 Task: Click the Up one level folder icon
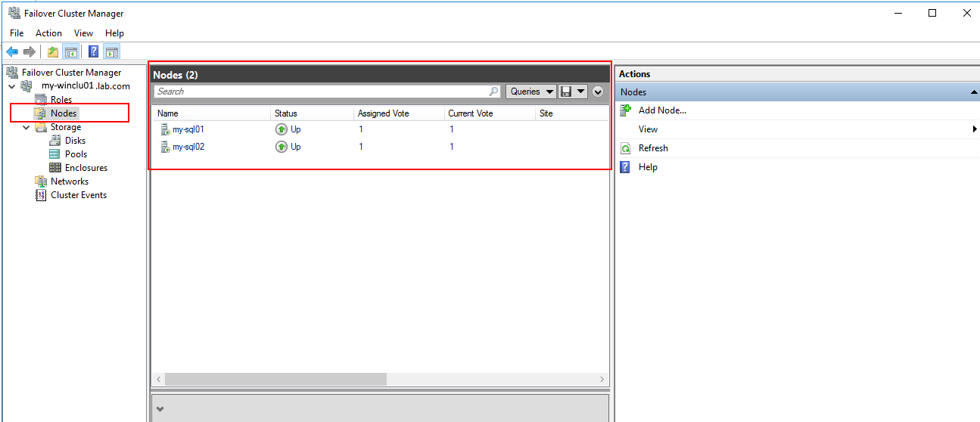tap(53, 52)
